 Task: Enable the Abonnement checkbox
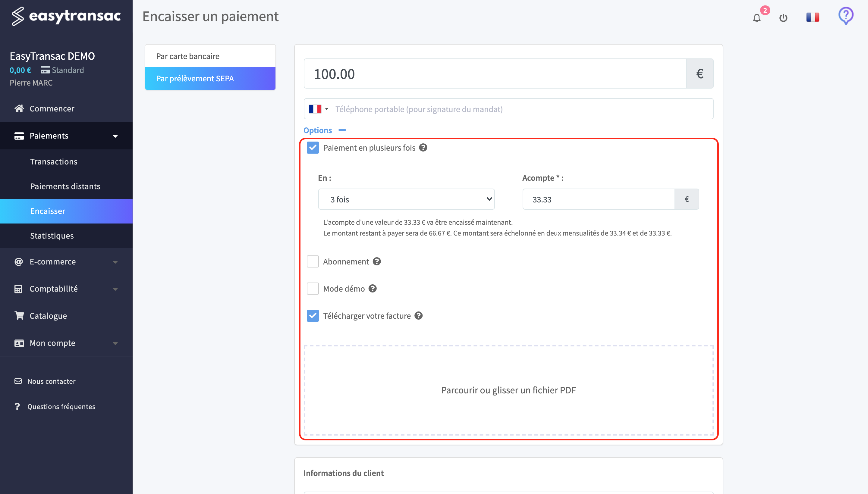point(313,261)
